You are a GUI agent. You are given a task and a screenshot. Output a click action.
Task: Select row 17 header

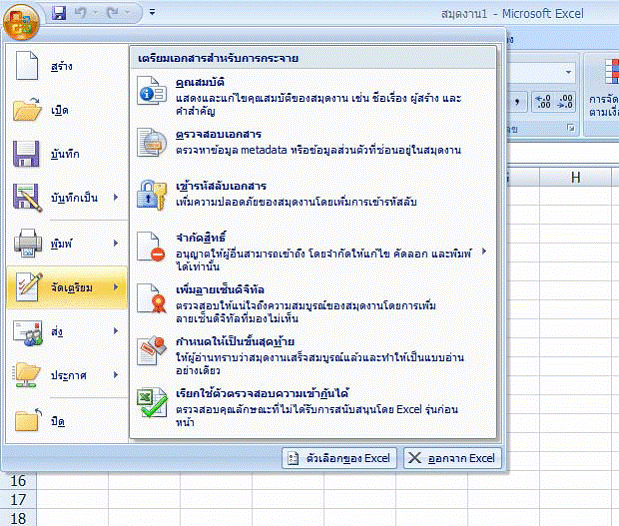point(18,500)
